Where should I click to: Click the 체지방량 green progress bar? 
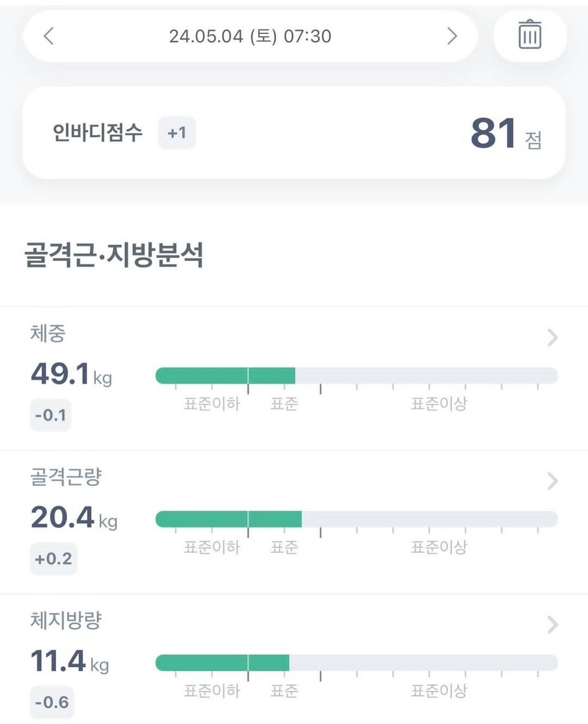pyautogui.click(x=222, y=662)
